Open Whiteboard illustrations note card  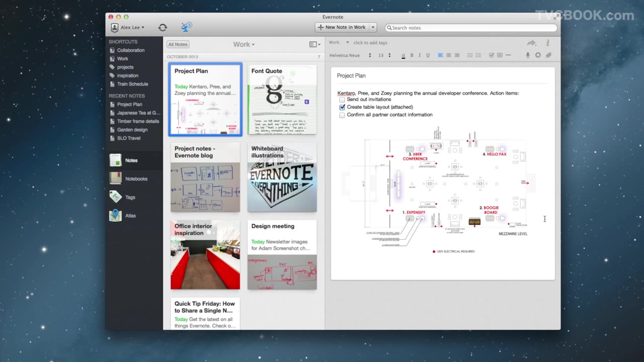pos(282,177)
